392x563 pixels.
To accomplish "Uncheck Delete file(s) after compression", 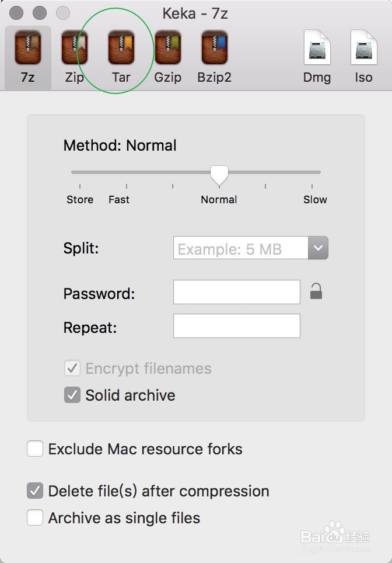I will tap(35, 491).
